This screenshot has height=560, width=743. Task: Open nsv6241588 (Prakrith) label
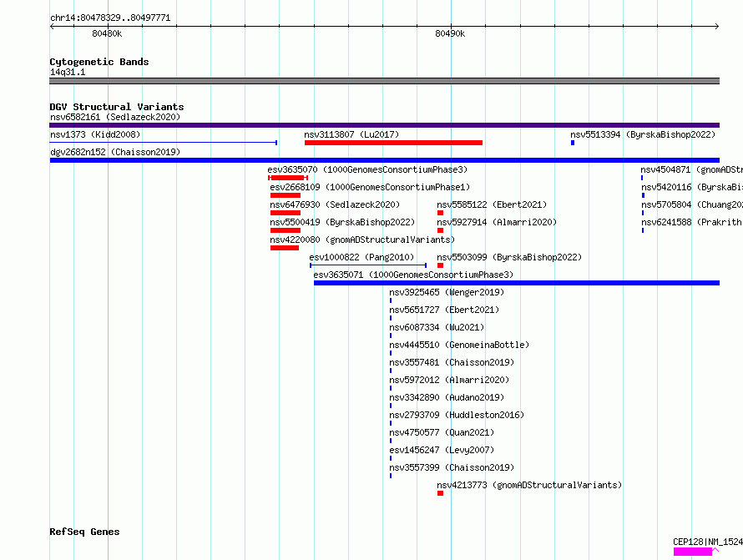[x=692, y=222]
